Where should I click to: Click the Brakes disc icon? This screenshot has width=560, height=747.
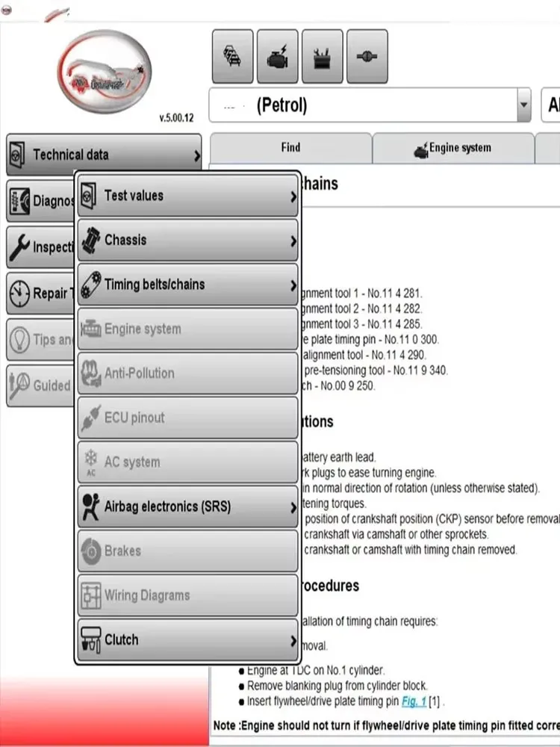click(x=91, y=551)
